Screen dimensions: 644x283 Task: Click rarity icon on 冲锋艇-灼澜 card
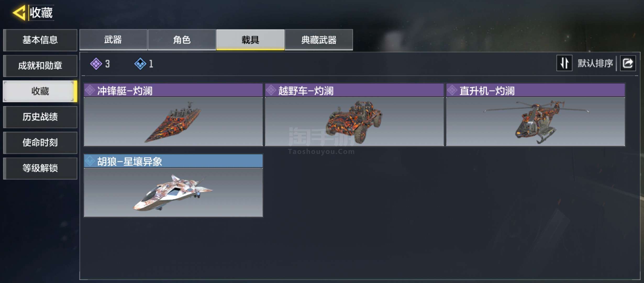90,90
